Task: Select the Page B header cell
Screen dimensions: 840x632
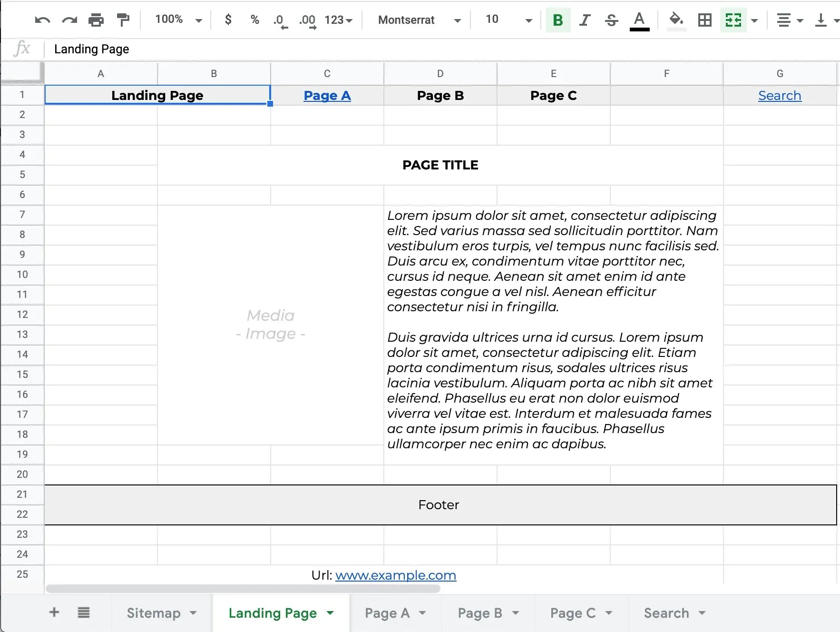Action: click(440, 95)
